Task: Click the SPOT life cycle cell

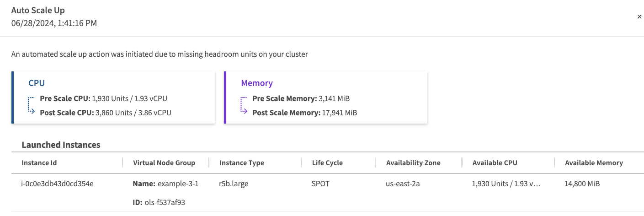Action: 321,184
